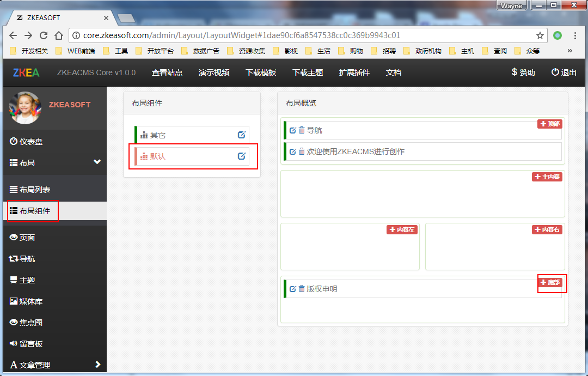Open 下载主题 in top navigation

point(308,72)
